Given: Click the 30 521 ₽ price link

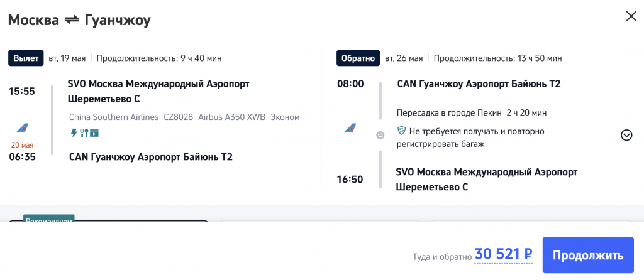Looking at the screenshot, I should [503, 254].
